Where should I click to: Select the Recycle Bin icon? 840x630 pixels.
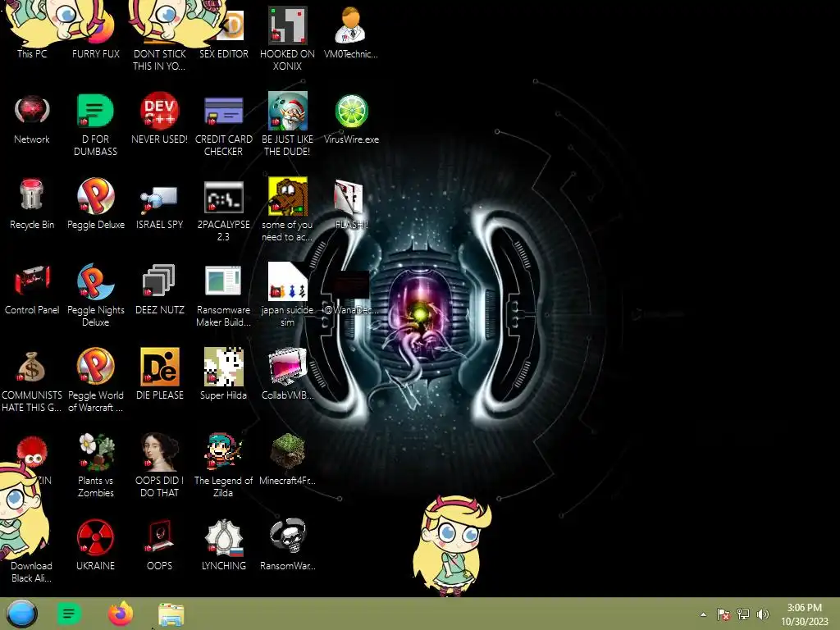pyautogui.click(x=32, y=204)
